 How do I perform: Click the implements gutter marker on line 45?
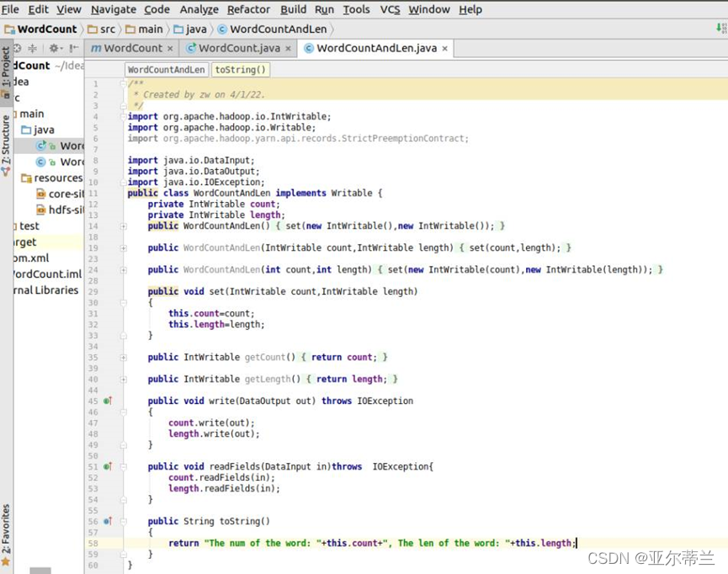coord(107,401)
